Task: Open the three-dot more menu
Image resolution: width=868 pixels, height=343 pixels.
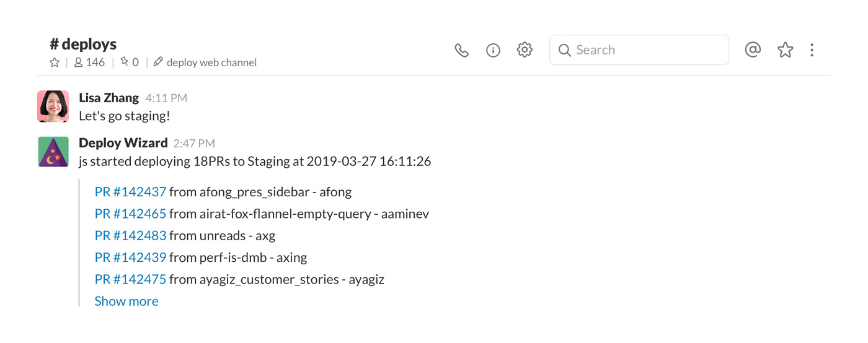Action: [x=812, y=50]
